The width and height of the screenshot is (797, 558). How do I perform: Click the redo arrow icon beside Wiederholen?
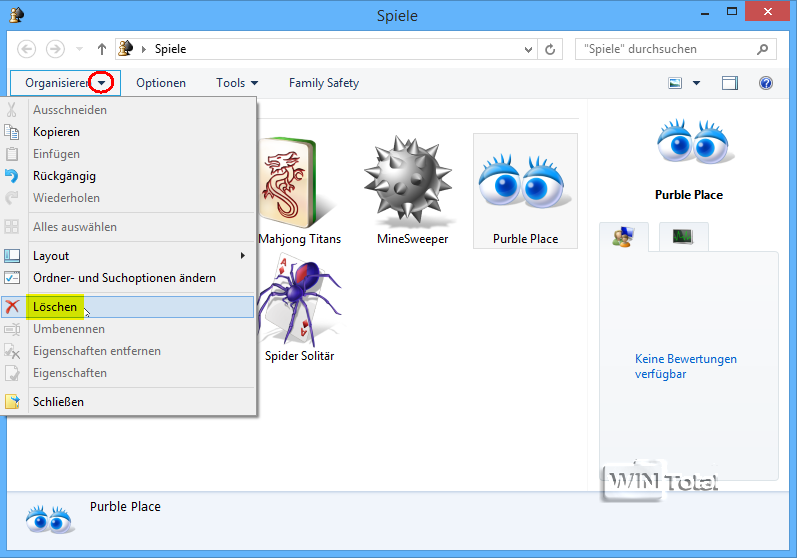pyautogui.click(x=12, y=198)
